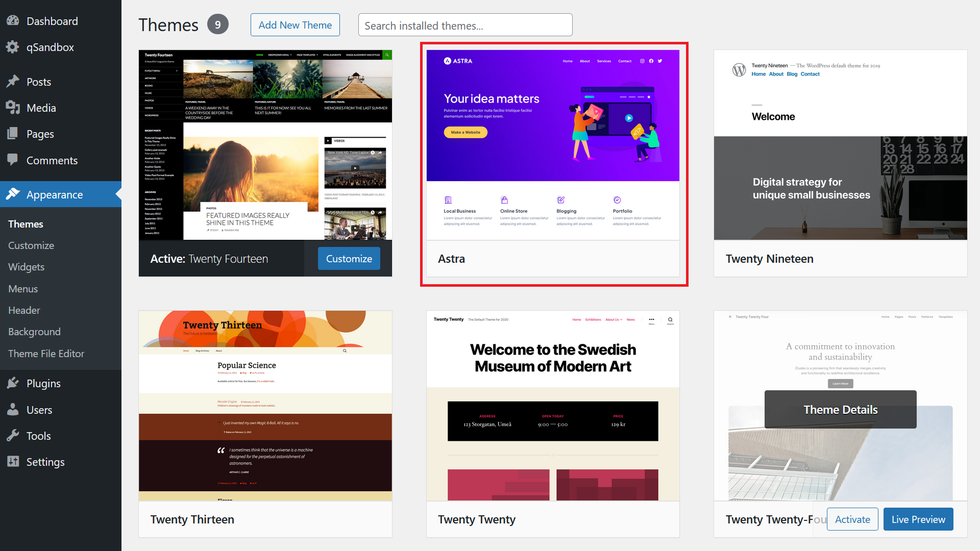Click the Plugins plug icon
Image resolution: width=980 pixels, height=551 pixels.
click(x=13, y=383)
